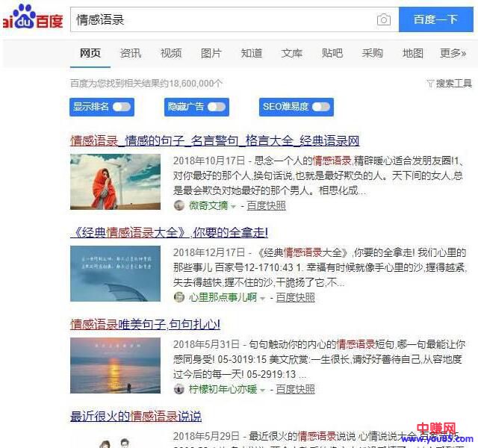Open the woman in red scarf thumbnail

pos(115,181)
